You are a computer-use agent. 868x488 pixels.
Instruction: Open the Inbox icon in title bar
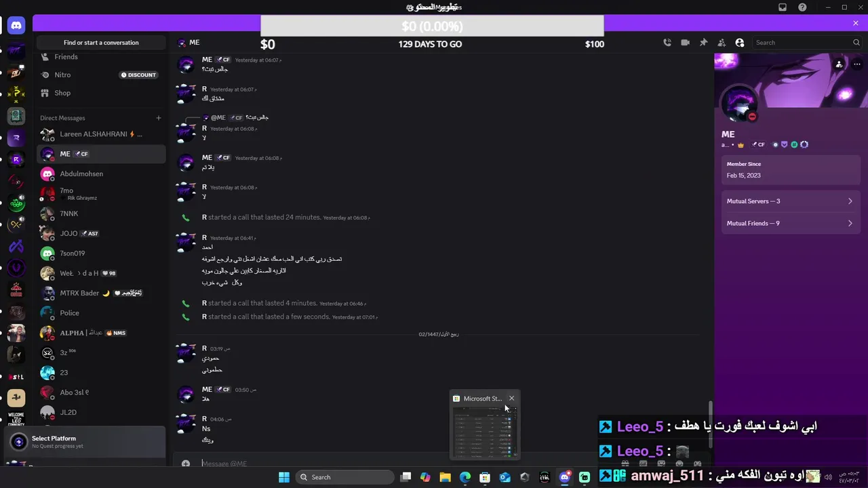click(783, 7)
